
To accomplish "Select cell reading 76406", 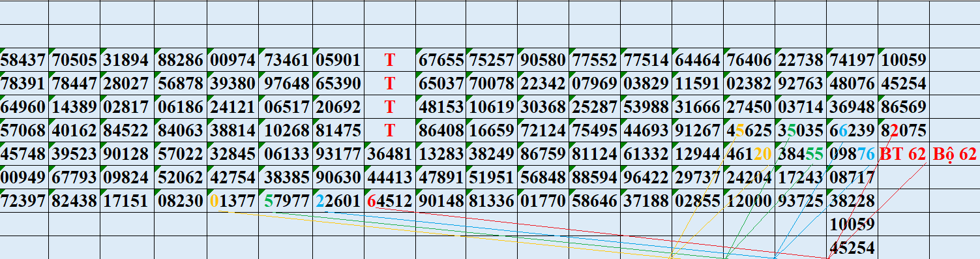I will (x=749, y=61).
